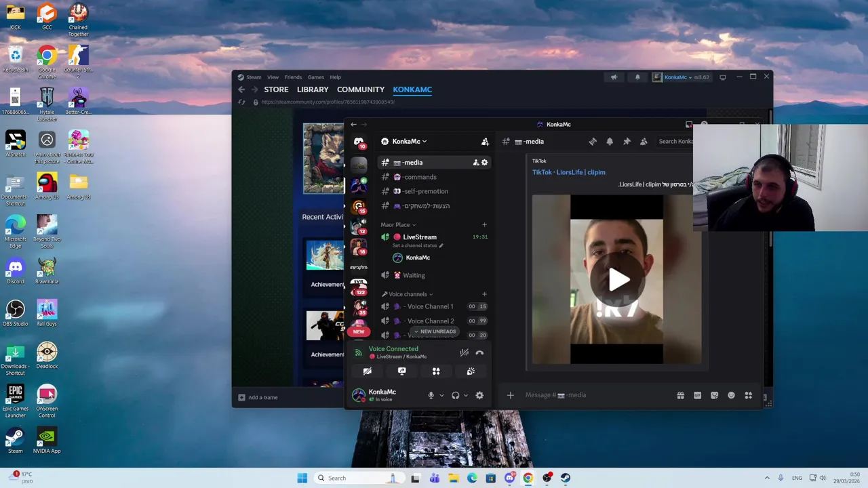Share your screen in the voice panel
Viewport: 868px width, 488px height.
(401, 371)
